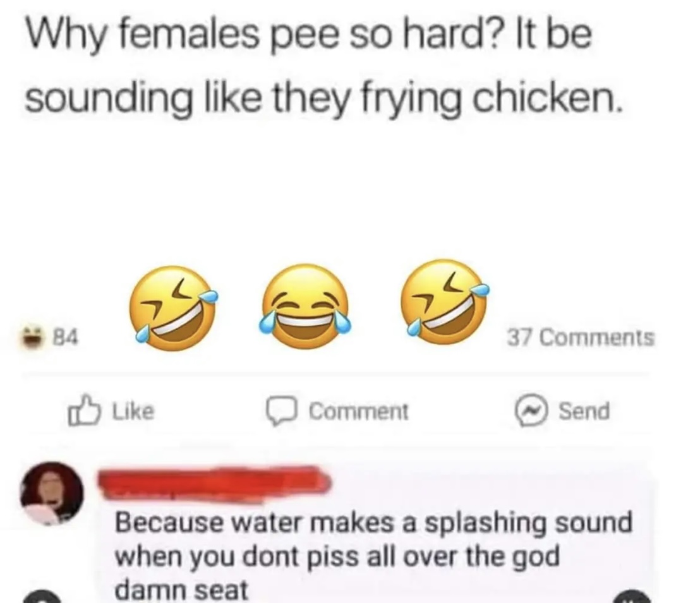The width and height of the screenshot is (700, 603).
Task: Click the Like button label
Action: point(133,411)
